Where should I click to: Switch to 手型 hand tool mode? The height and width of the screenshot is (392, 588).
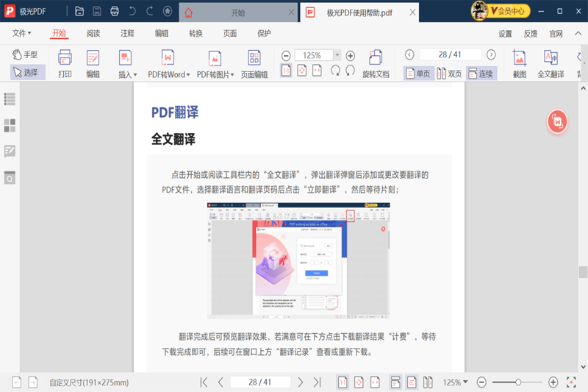point(25,54)
